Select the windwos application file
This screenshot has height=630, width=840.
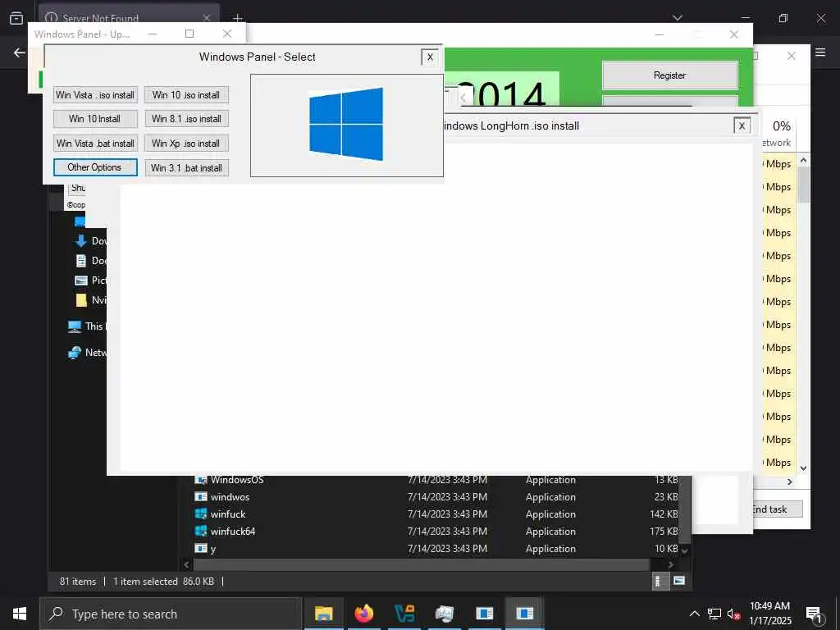pyautogui.click(x=230, y=497)
